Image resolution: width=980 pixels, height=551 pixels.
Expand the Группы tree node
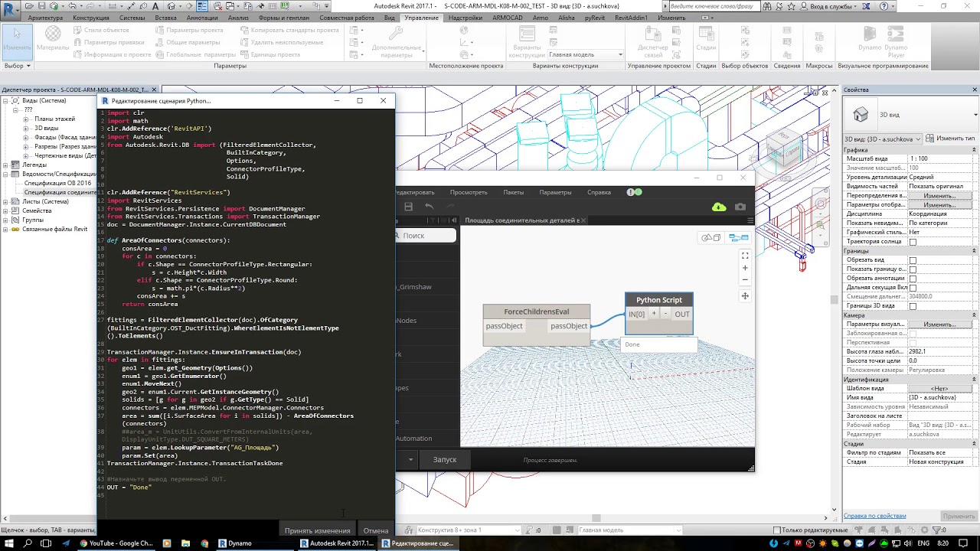tap(6, 220)
